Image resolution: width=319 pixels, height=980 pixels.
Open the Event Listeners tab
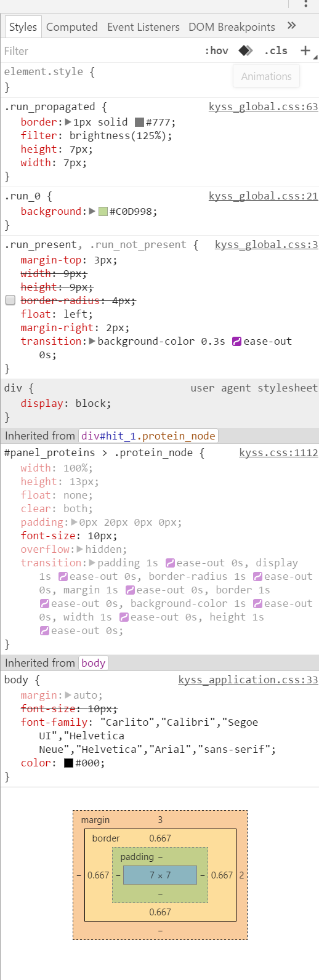(x=143, y=27)
